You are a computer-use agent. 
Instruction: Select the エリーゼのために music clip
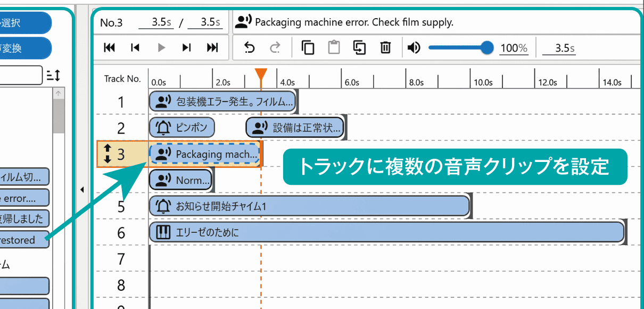click(x=386, y=232)
